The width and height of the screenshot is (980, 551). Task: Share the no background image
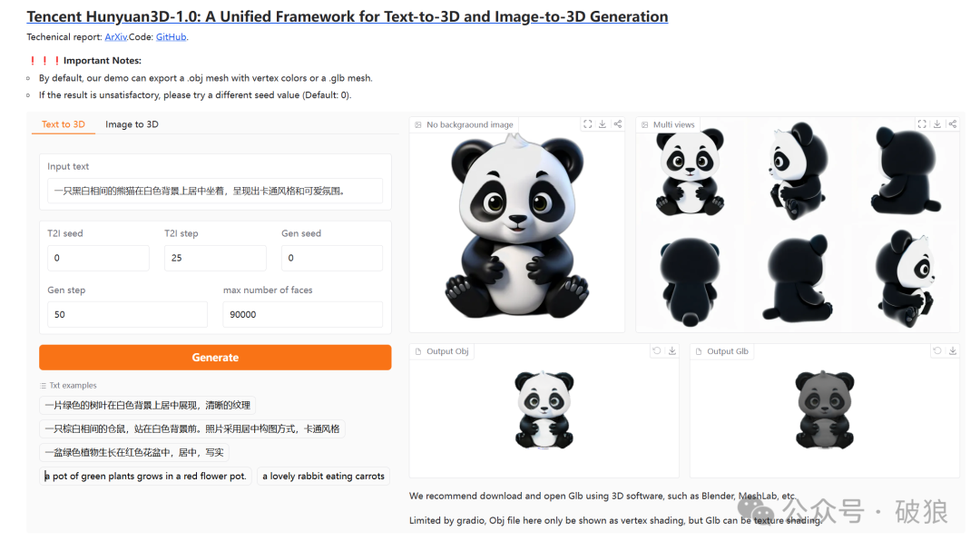tap(618, 123)
